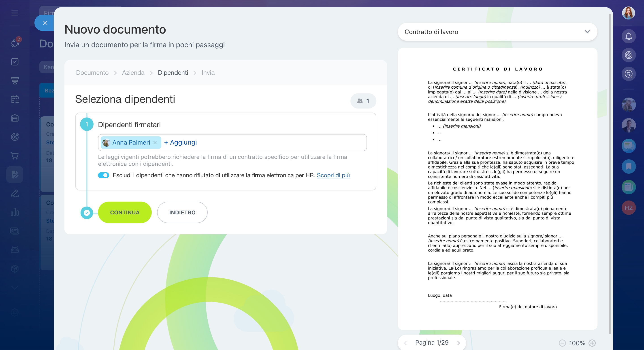This screenshot has width=644, height=350.
Task: Go to the Documento breadcrumb step
Action: [92, 73]
